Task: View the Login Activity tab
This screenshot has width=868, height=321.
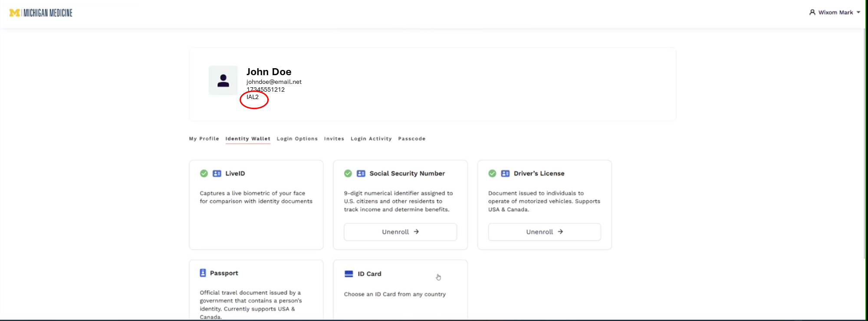Action: pos(371,139)
